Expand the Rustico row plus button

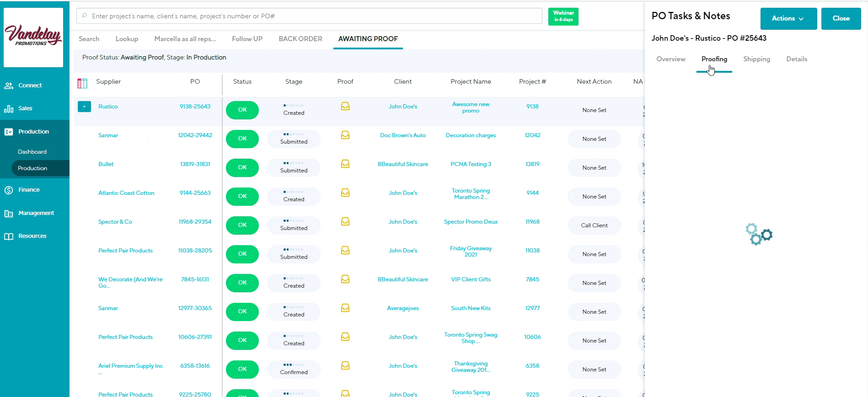[84, 107]
